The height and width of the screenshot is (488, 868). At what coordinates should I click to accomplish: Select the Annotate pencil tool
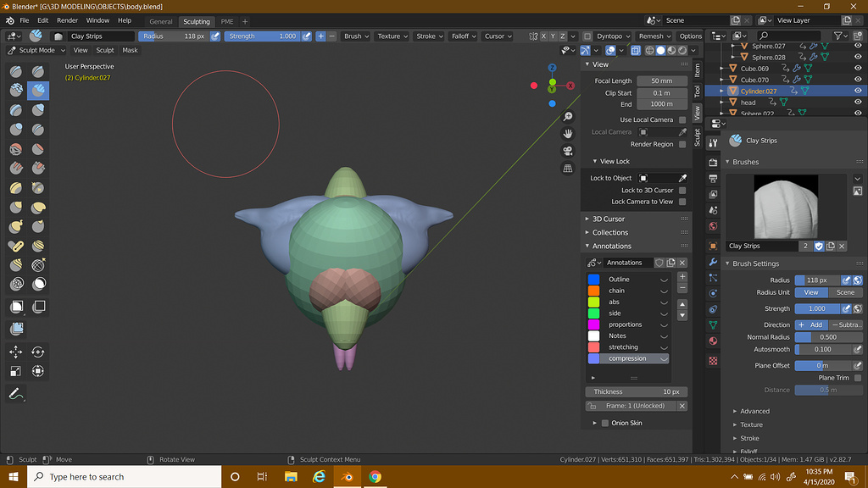click(16, 394)
